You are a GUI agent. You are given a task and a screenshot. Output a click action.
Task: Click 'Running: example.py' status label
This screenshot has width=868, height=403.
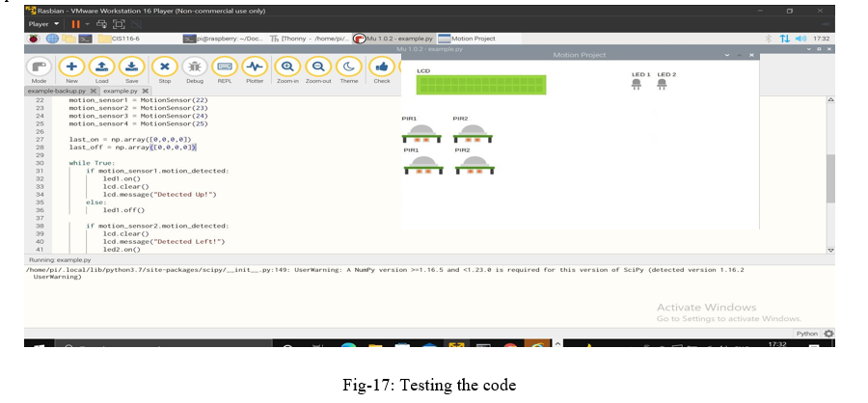[59, 259]
